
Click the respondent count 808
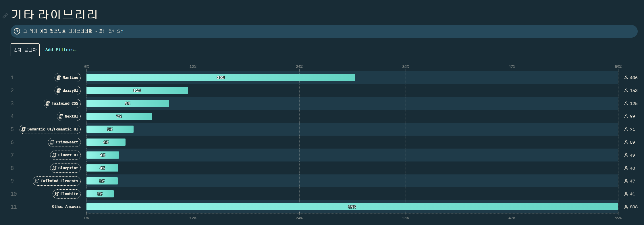click(634, 207)
